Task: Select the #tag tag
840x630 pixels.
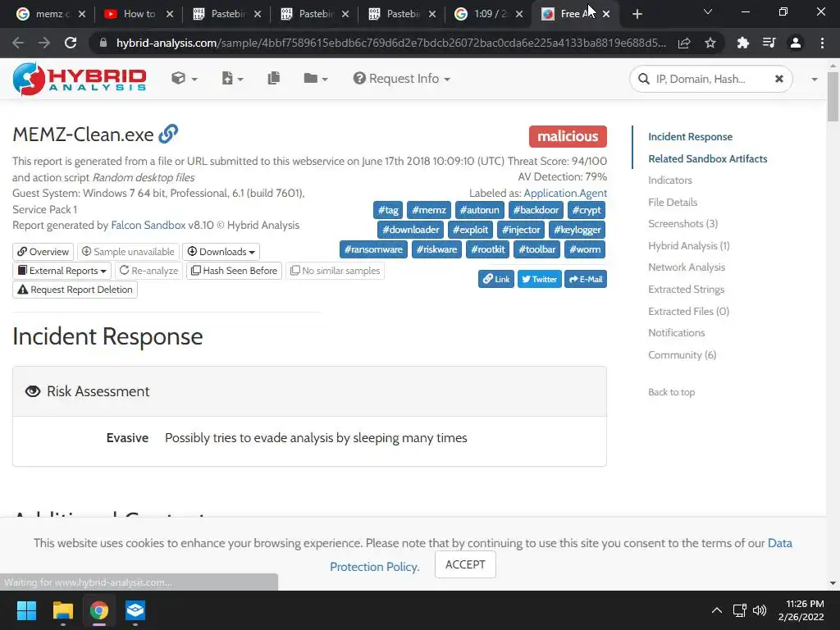Action: pyautogui.click(x=388, y=210)
